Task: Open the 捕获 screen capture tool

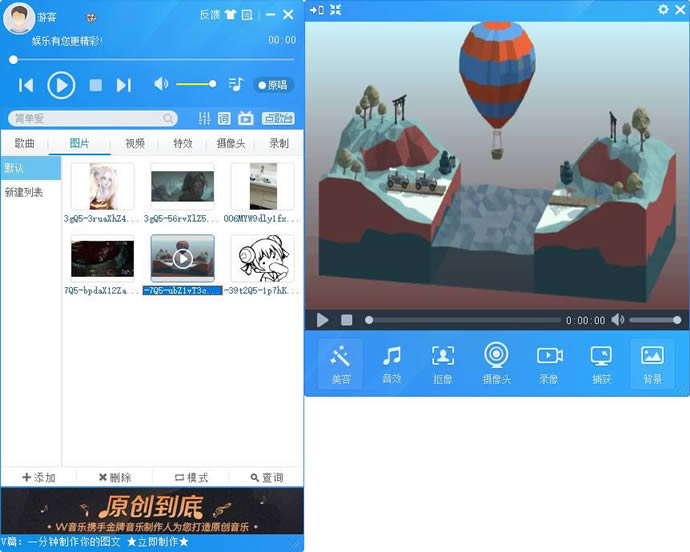Action: [601, 364]
